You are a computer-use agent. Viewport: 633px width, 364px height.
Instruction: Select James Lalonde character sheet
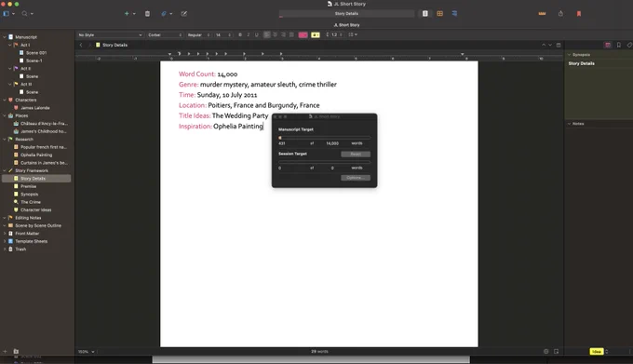[36, 108]
